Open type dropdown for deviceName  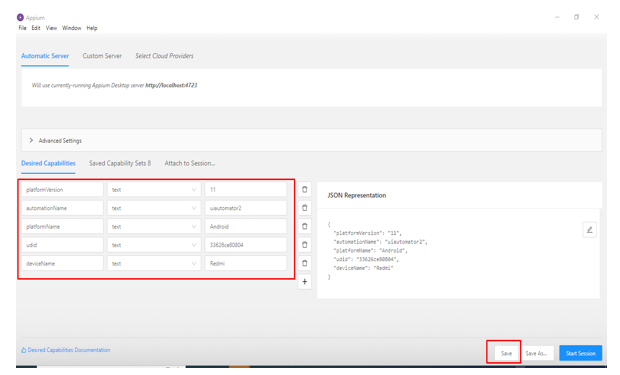pyautogui.click(x=153, y=263)
